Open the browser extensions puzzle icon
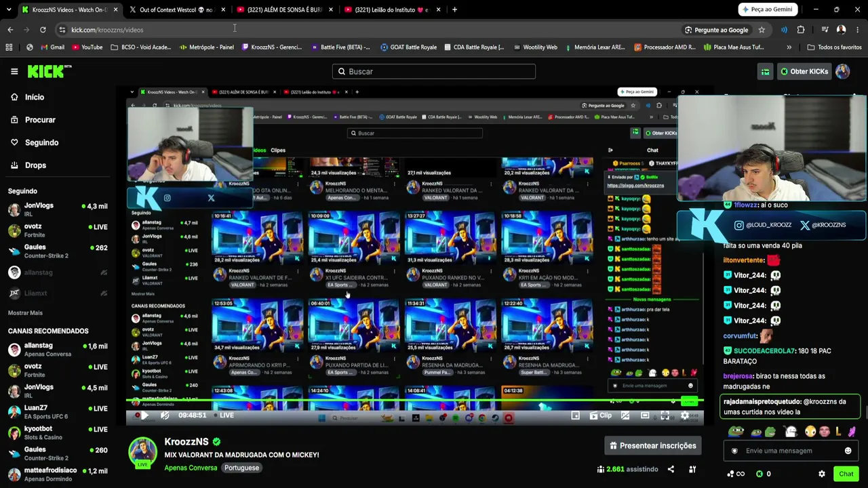The image size is (868, 488). point(801,30)
